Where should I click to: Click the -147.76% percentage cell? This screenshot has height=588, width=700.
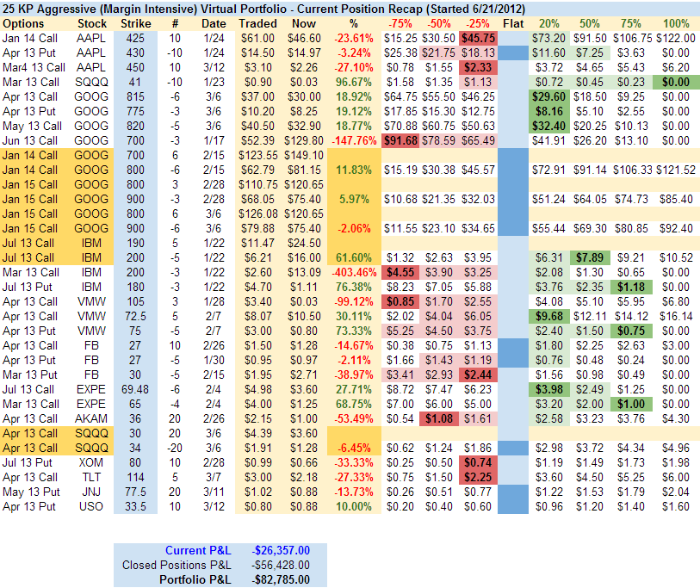(x=354, y=140)
